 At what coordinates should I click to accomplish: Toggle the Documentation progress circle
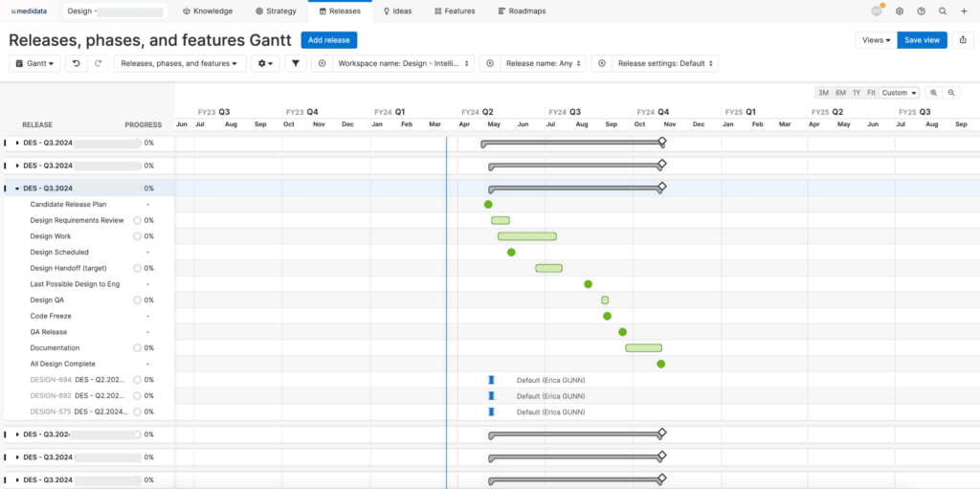coord(137,348)
